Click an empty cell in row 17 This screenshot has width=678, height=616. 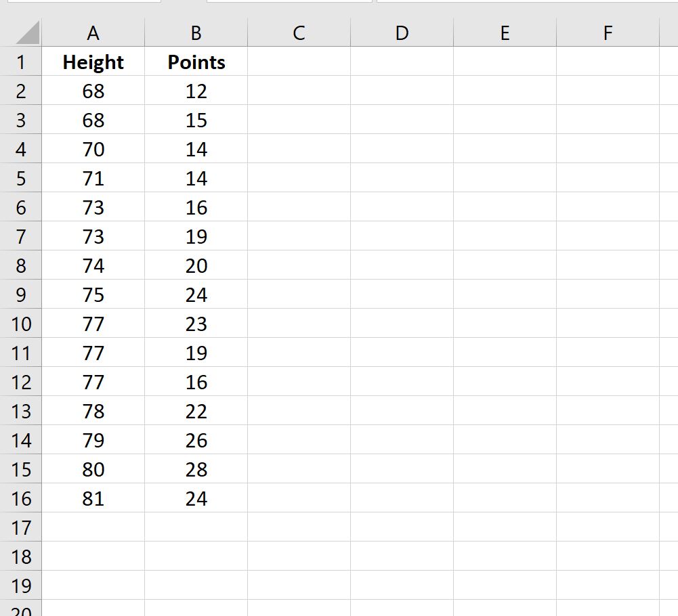point(298,527)
